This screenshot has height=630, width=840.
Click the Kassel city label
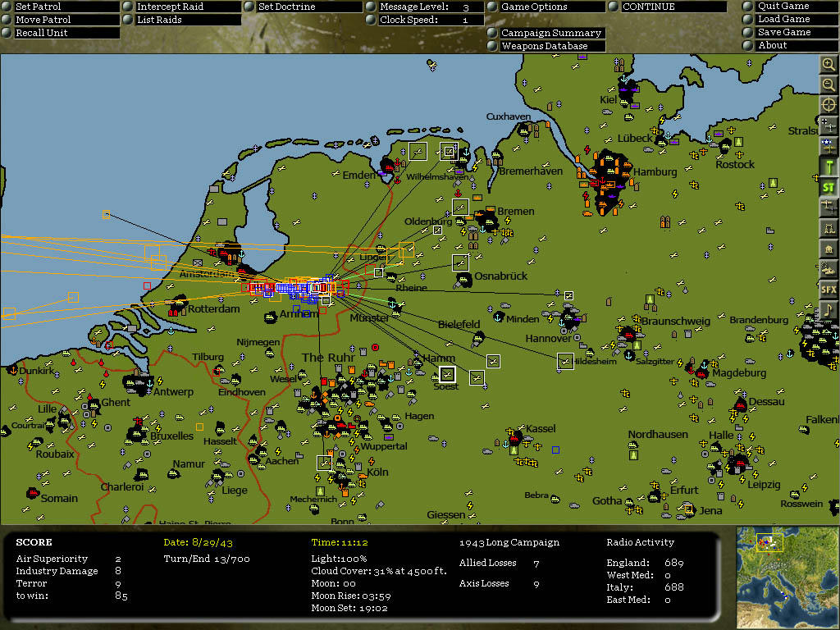541,428
